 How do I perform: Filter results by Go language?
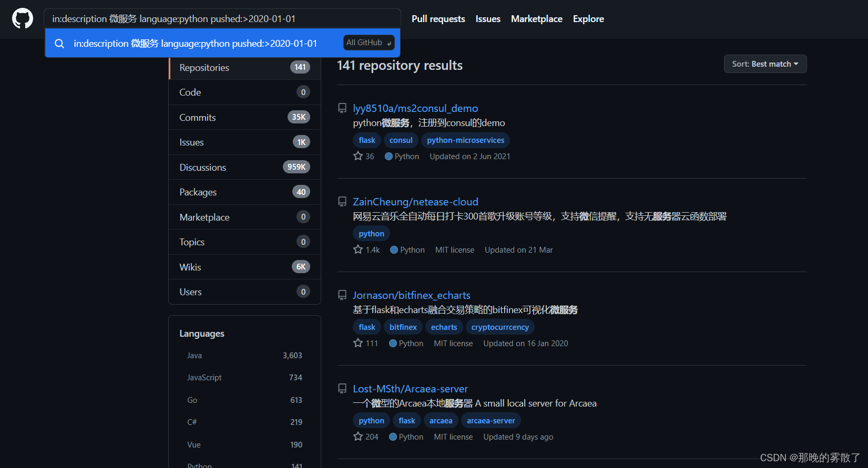pyautogui.click(x=244, y=400)
